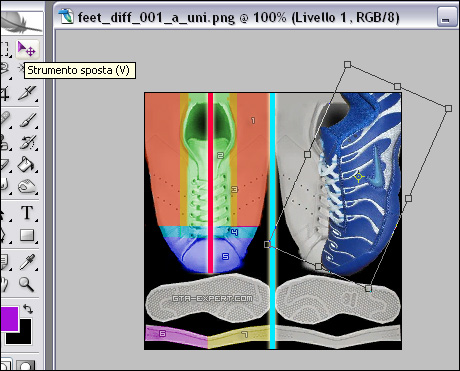The width and height of the screenshot is (460, 371).
Task: Open Type tool flyout triangle
Action: point(36,220)
